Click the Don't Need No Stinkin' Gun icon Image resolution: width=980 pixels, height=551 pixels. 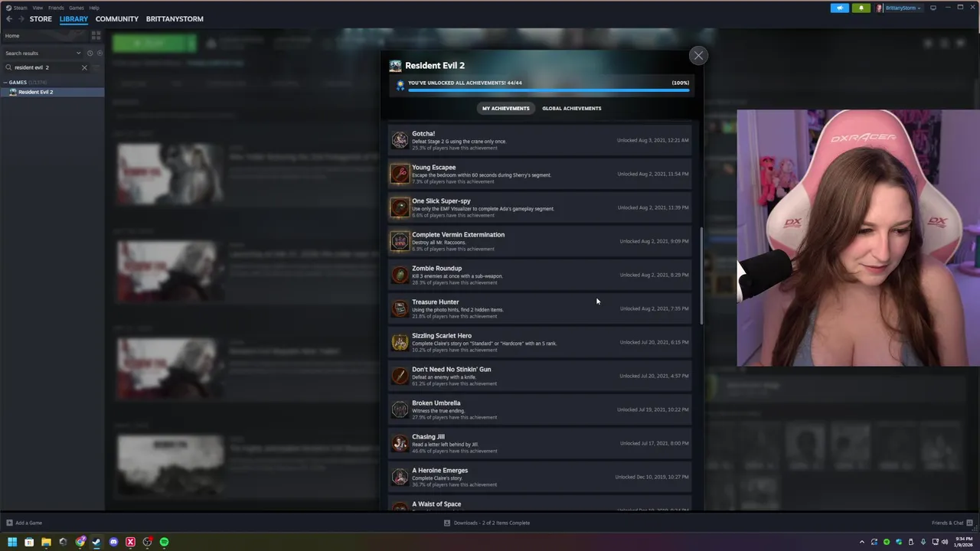point(400,376)
